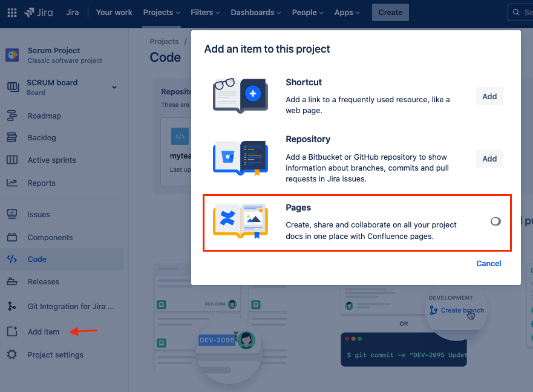533x392 pixels.
Task: Open the Projects dropdown menu
Action: click(x=162, y=13)
